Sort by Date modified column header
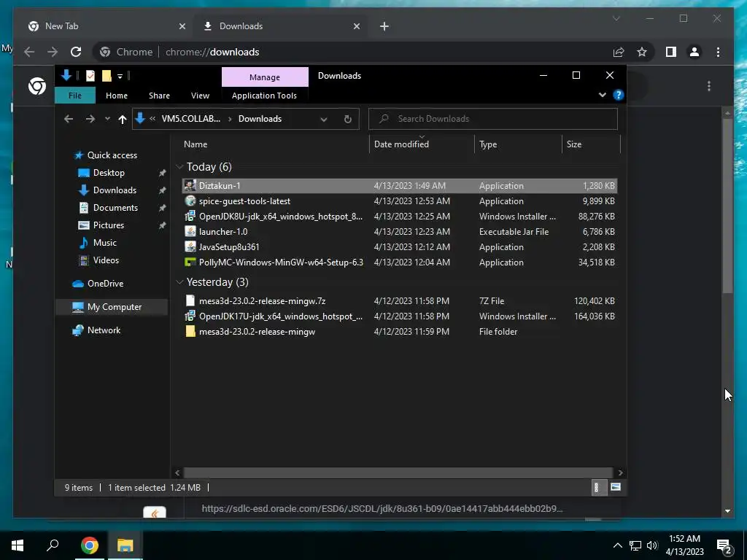Screen dimensions: 747x560 point(402,144)
